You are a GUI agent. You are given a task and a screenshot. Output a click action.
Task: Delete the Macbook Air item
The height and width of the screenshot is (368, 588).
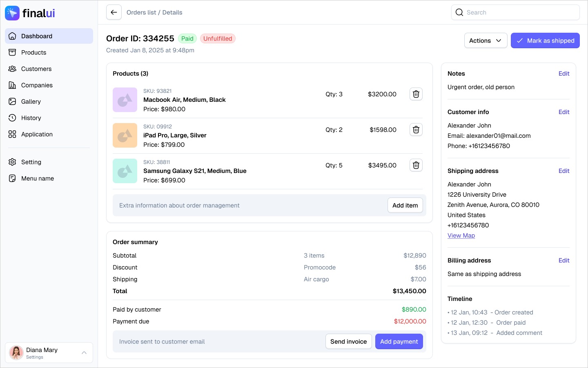pyautogui.click(x=416, y=94)
